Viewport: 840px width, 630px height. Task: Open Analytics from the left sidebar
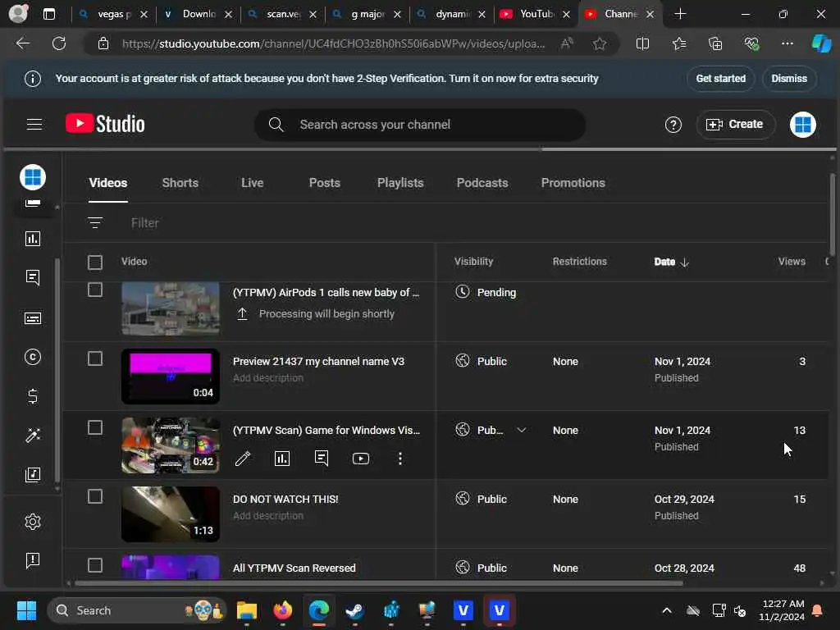tap(33, 239)
